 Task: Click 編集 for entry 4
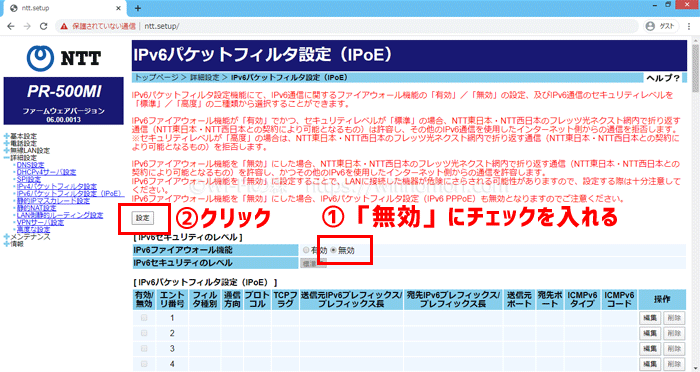point(650,364)
